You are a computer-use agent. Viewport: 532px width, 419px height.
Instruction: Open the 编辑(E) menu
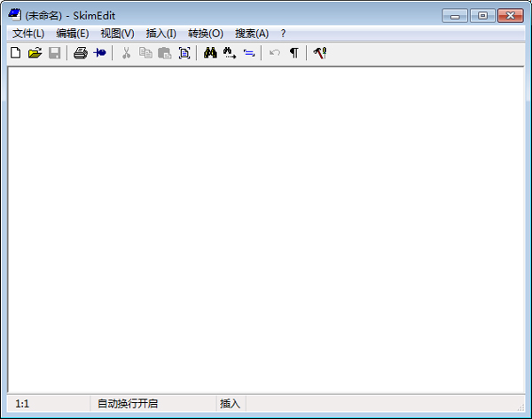[73, 34]
